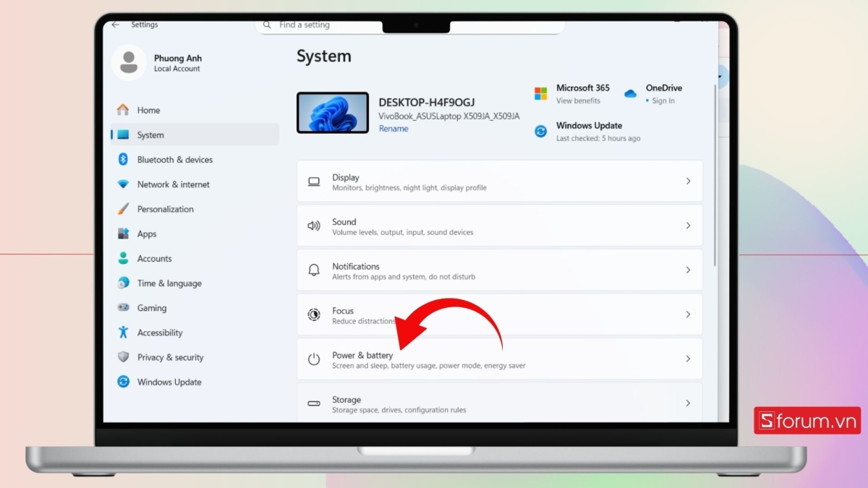Expand the Storage row chevron
The height and width of the screenshot is (488, 868).
click(688, 403)
